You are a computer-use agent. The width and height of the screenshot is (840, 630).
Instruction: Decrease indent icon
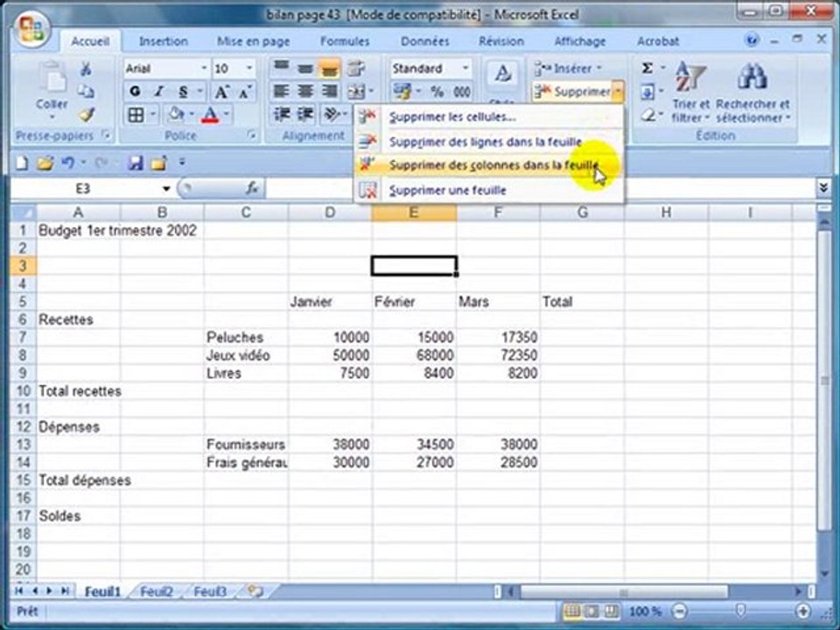[281, 114]
